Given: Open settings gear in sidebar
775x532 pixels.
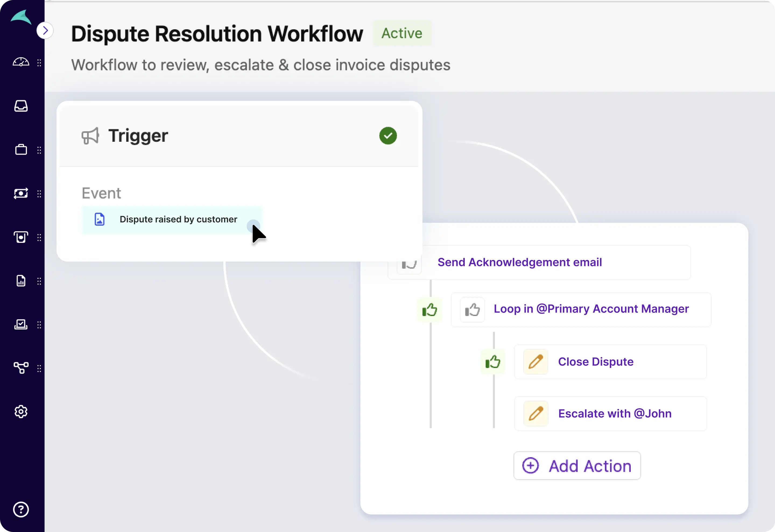Looking at the screenshot, I should (x=21, y=412).
